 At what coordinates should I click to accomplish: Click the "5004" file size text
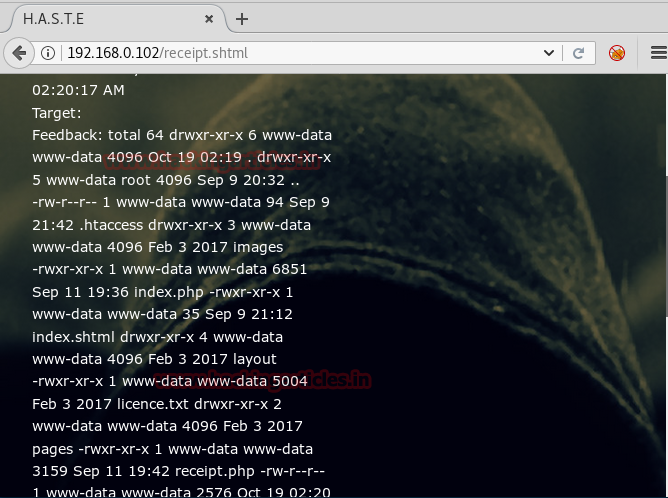tap(290, 381)
